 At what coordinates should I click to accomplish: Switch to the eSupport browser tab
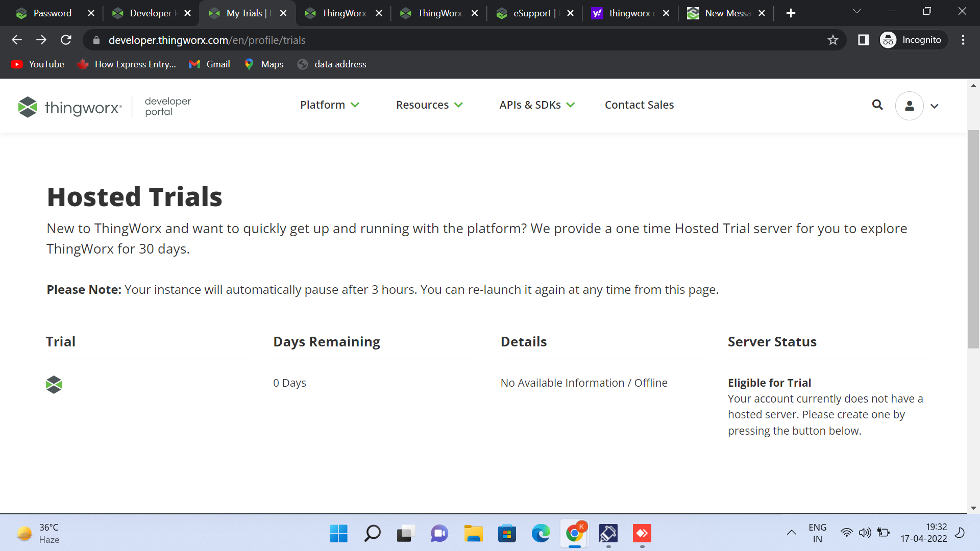(531, 13)
